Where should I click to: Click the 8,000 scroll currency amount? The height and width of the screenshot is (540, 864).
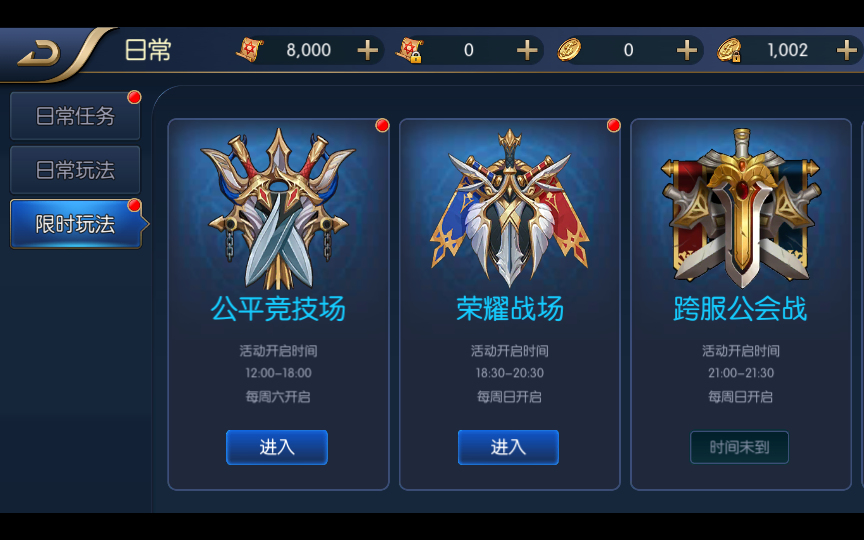tap(309, 50)
